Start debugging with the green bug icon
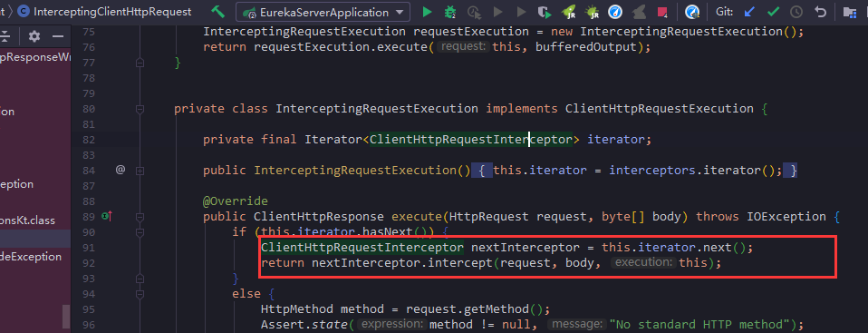The width and height of the screenshot is (868, 333). pyautogui.click(x=450, y=11)
